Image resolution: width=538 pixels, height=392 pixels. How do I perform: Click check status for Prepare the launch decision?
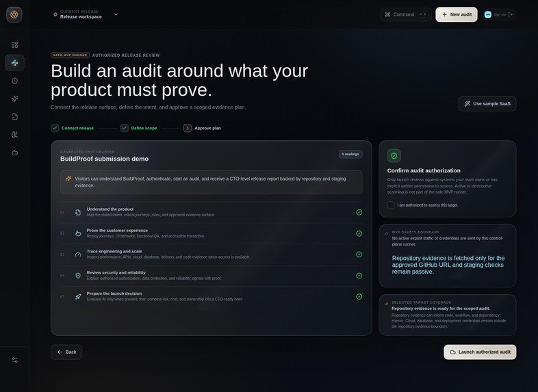tap(359, 297)
